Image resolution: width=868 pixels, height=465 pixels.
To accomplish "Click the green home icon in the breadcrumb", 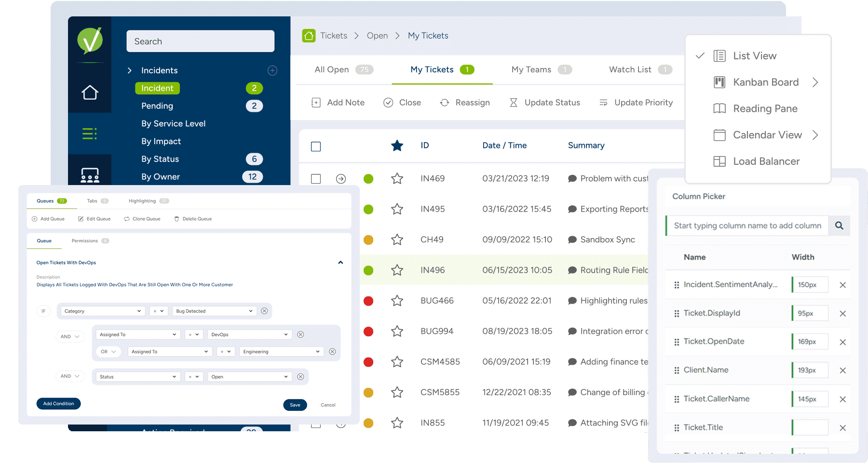I will point(309,36).
